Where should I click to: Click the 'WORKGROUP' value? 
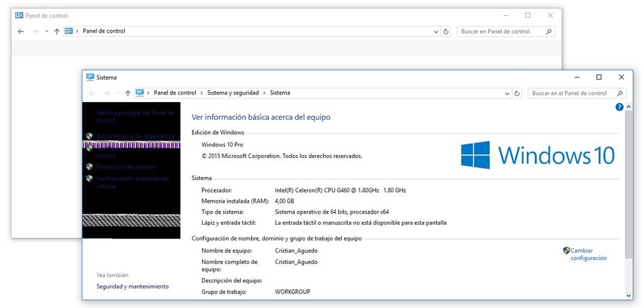tap(292, 292)
